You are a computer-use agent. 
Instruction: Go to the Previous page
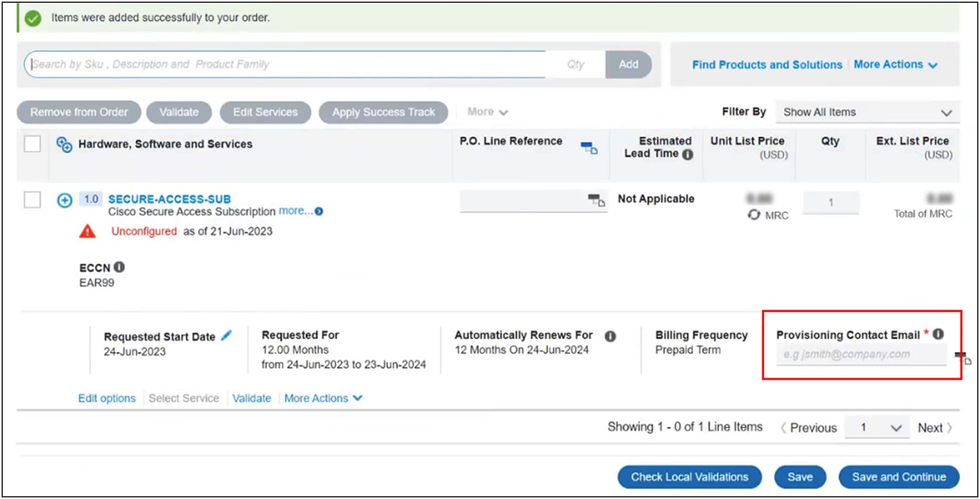[809, 428]
